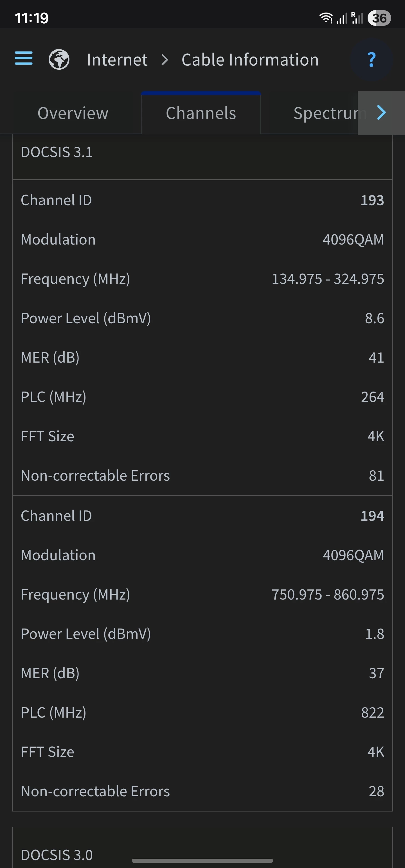
Task: Tap the clock showing 11:19
Action: click(32, 18)
